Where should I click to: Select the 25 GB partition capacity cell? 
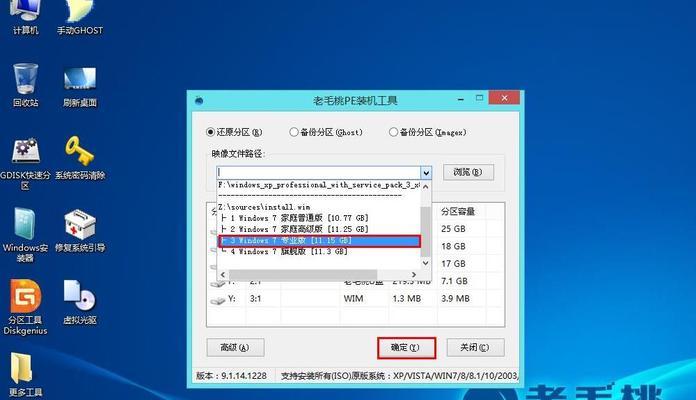pyautogui.click(x=453, y=229)
